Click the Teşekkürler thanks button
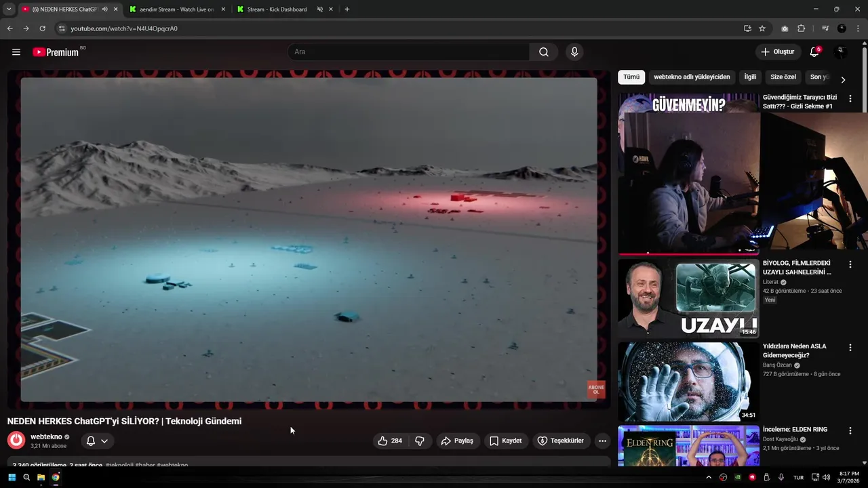Screen dimensions: 868x488 click(560, 441)
